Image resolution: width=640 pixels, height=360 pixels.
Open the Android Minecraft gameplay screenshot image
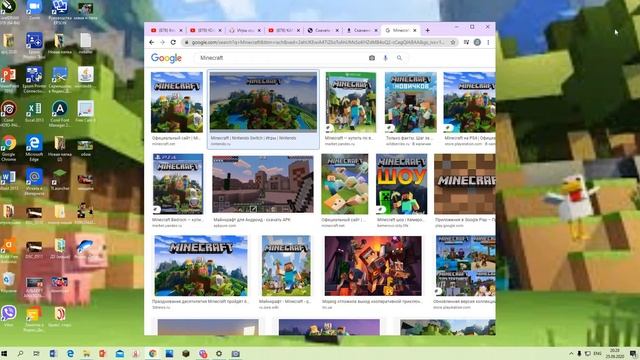(x=263, y=184)
